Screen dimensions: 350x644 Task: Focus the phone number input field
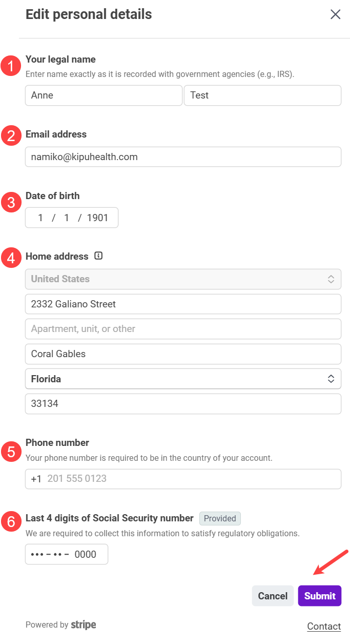click(x=190, y=479)
